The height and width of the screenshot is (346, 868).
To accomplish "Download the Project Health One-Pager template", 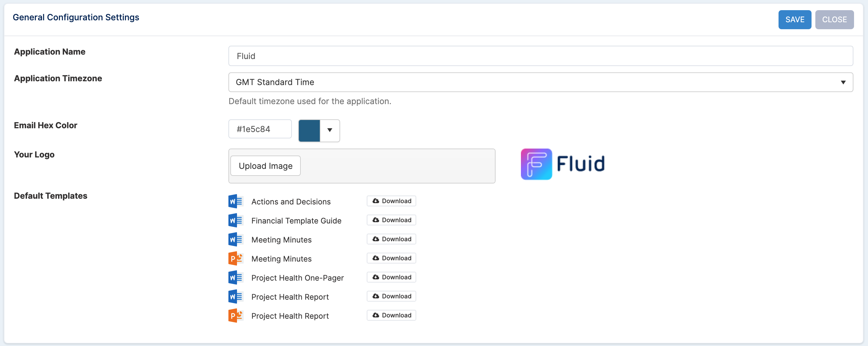I will click(x=391, y=277).
